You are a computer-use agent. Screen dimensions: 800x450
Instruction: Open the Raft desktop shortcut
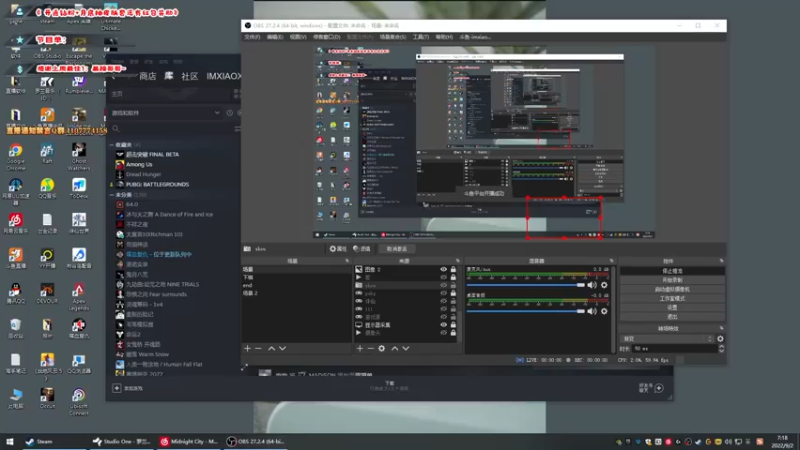47,154
